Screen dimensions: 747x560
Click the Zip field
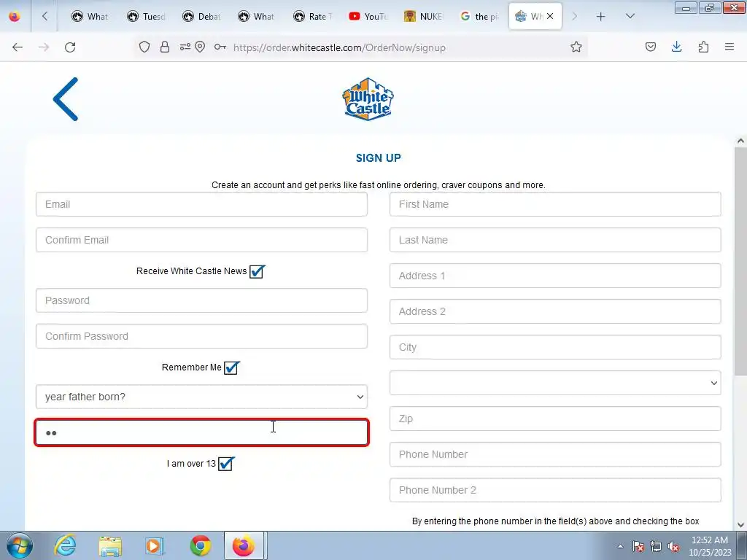[x=555, y=419]
